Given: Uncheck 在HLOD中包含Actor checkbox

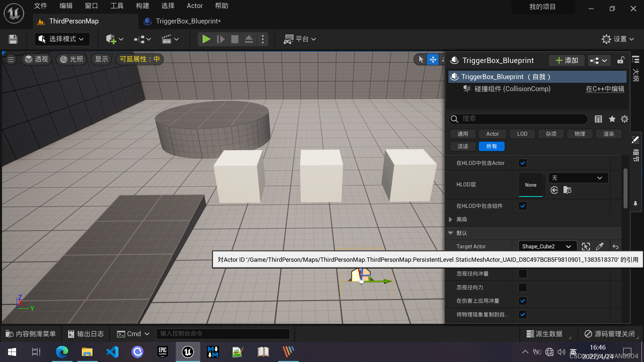Looking at the screenshot, I should [x=523, y=163].
